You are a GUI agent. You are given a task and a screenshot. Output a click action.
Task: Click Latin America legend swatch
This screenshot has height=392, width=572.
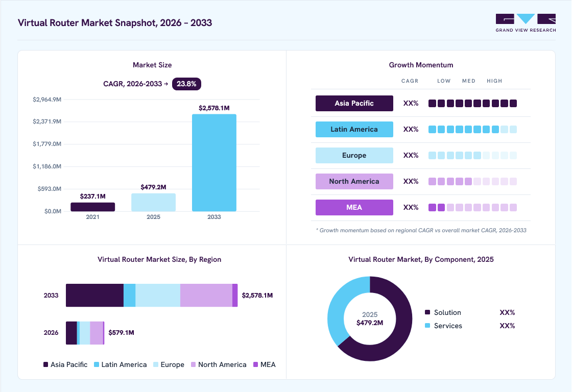click(97, 364)
